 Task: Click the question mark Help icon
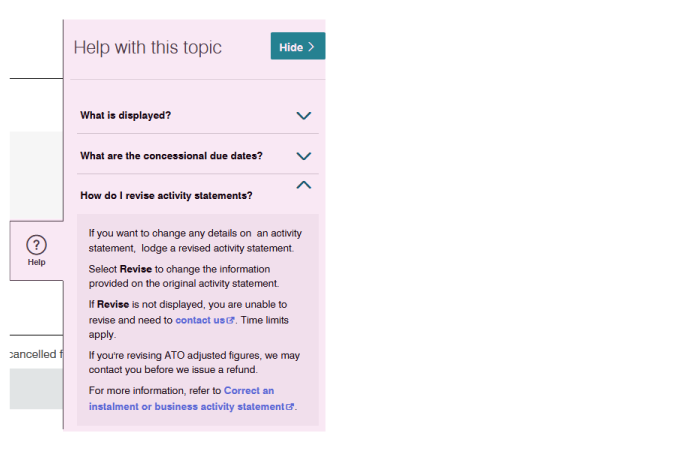[x=36, y=245]
